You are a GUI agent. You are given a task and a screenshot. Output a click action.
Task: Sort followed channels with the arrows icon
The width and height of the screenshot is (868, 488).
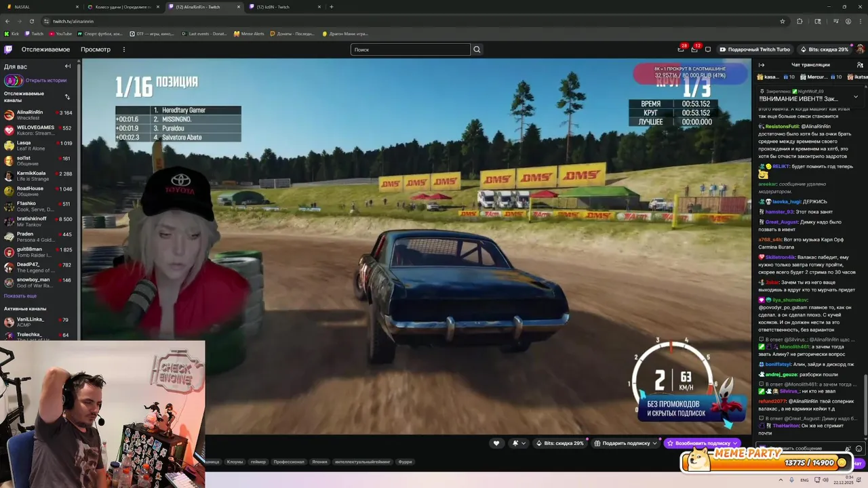click(67, 96)
